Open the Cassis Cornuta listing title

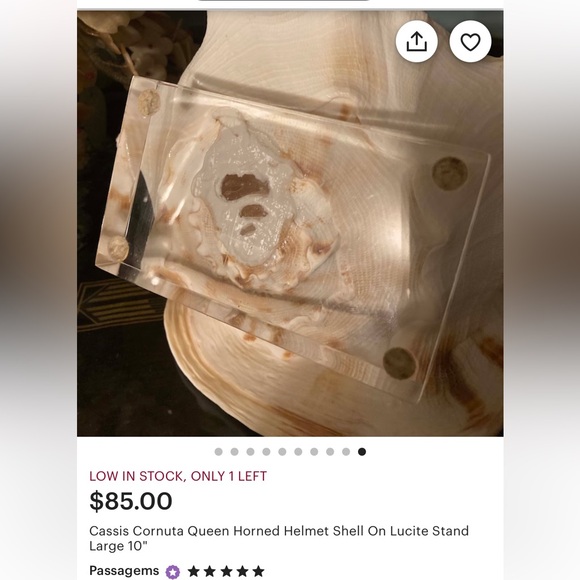pyautogui.click(x=279, y=538)
